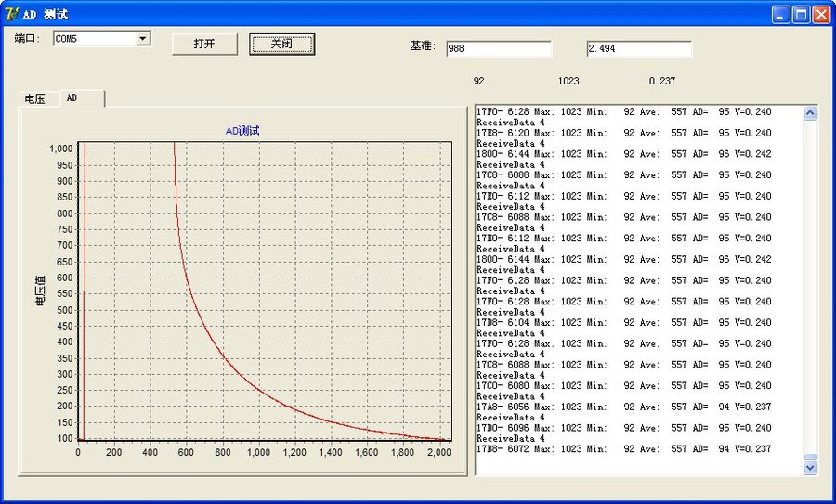
Task: Click the AD测试 chart title
Action: coord(242,131)
